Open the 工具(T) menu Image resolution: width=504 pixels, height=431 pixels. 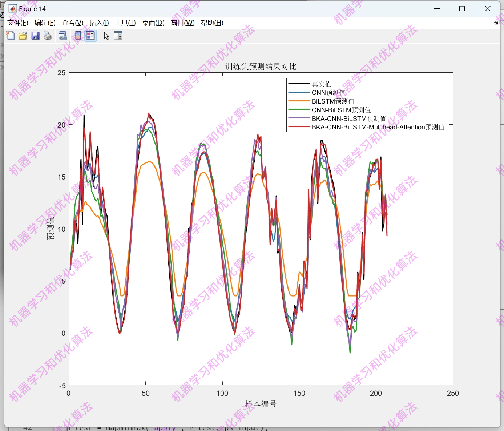click(125, 23)
